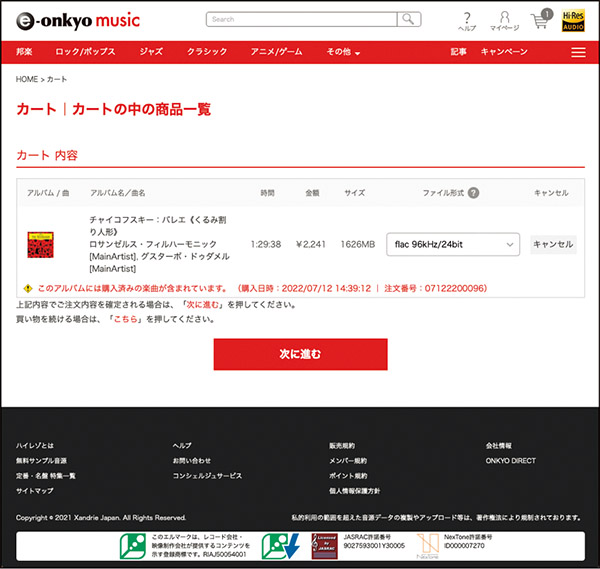Click the キャンセル button for the album
The height and width of the screenshot is (569, 600).
coord(552,244)
